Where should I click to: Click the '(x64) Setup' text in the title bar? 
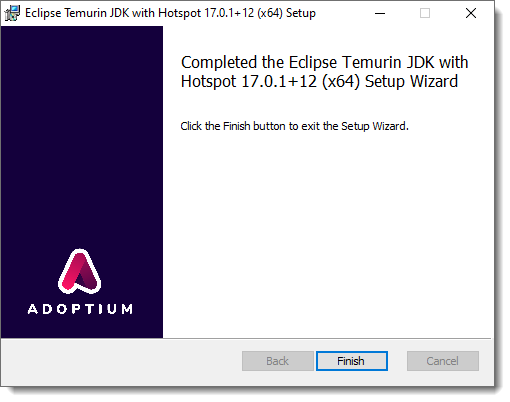[x=286, y=13]
